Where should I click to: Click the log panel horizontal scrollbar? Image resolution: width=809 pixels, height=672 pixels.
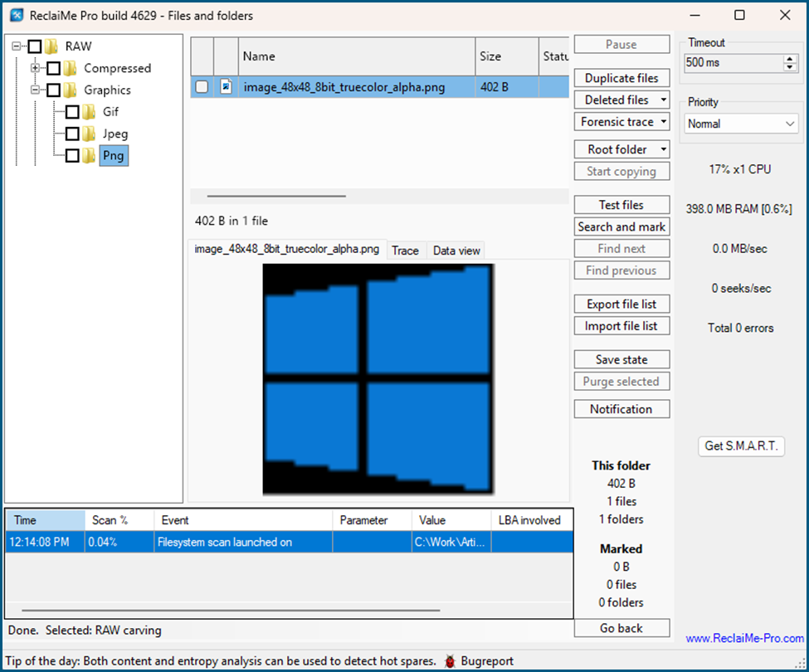pos(231,610)
